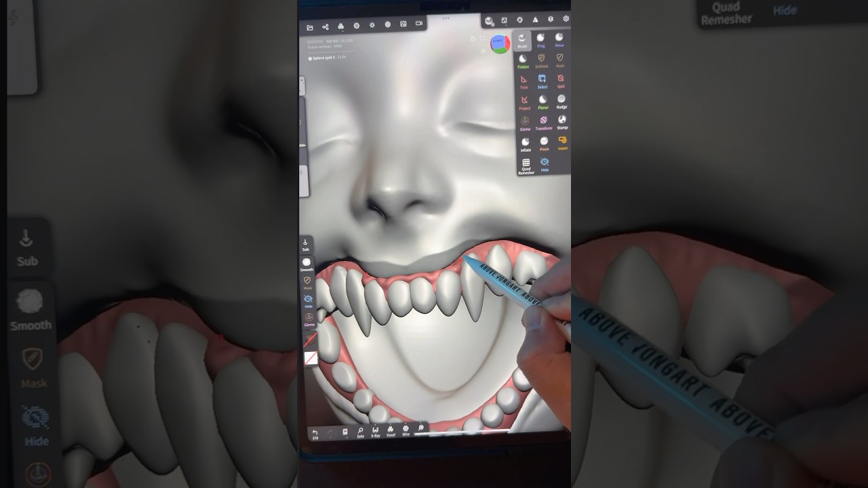Select the Transform tool

pyautogui.click(x=544, y=123)
